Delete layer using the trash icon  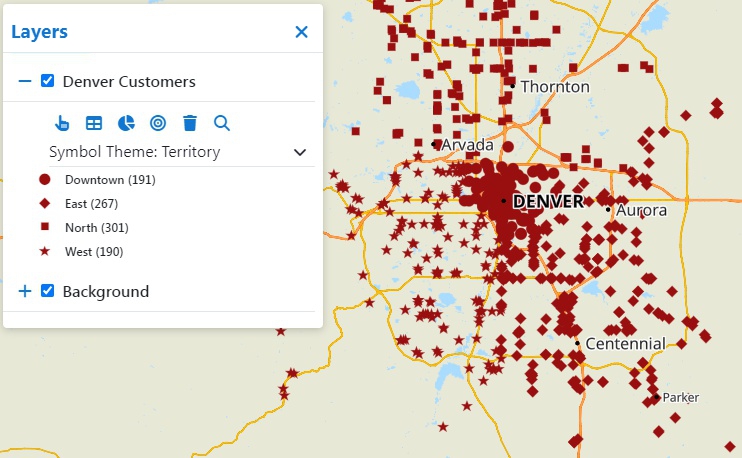[190, 123]
